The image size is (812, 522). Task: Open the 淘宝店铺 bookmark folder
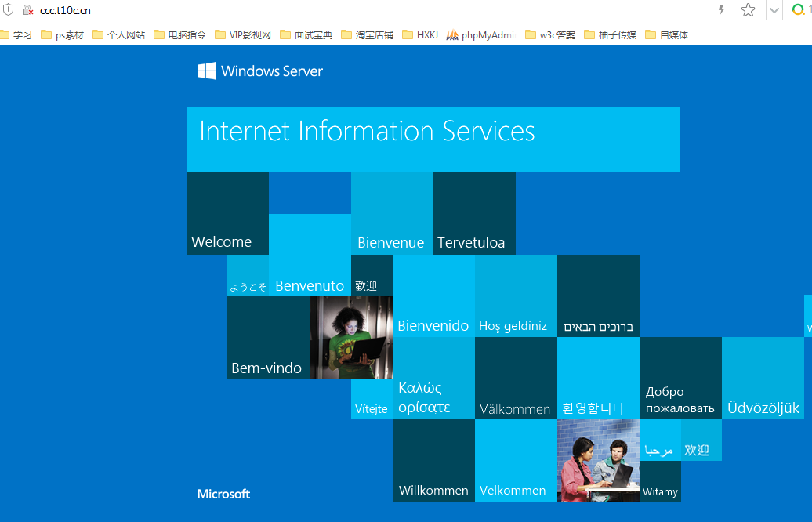coord(367,34)
